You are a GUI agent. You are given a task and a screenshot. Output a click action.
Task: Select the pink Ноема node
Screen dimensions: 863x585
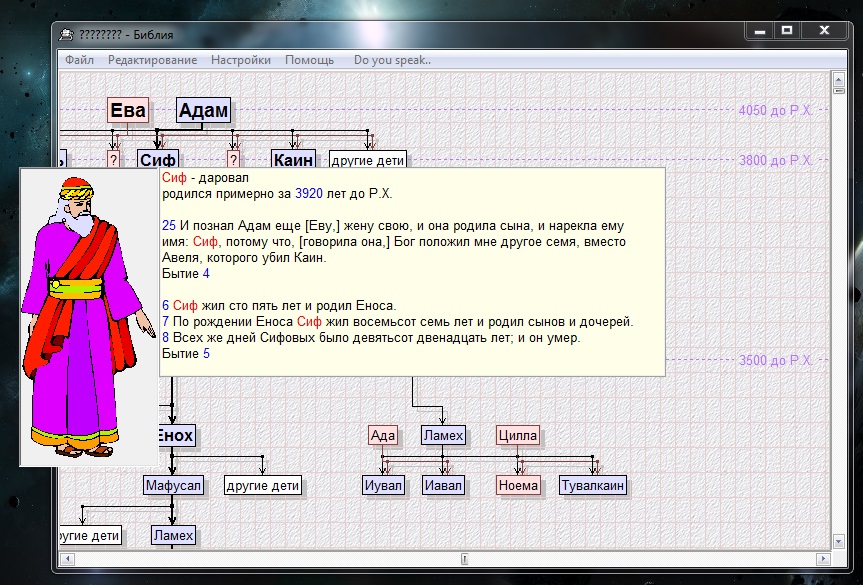tap(518, 486)
